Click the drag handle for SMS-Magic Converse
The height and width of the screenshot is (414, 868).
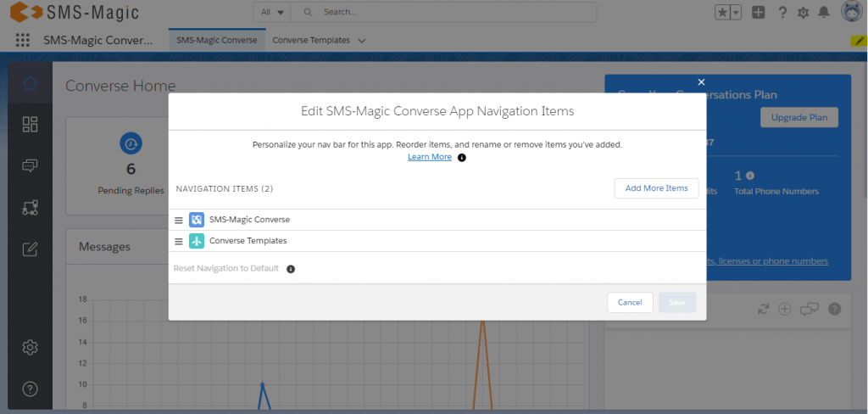click(179, 220)
